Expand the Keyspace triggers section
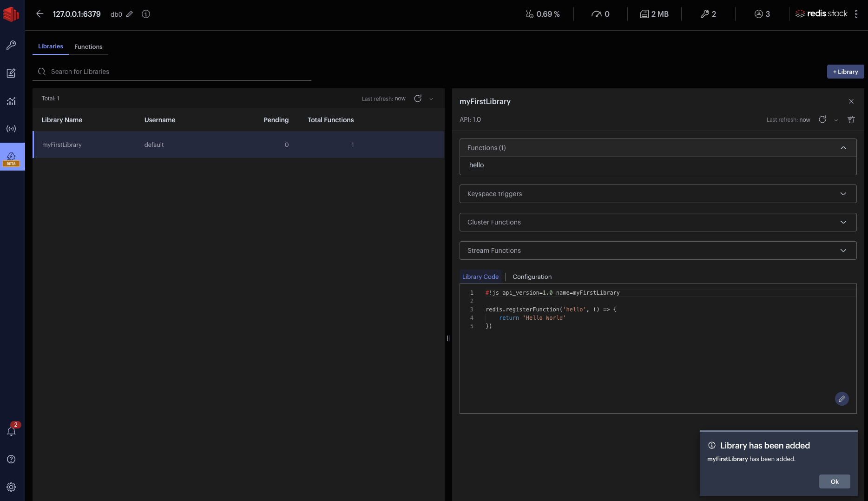Viewport: 868px width, 501px height. (x=658, y=194)
